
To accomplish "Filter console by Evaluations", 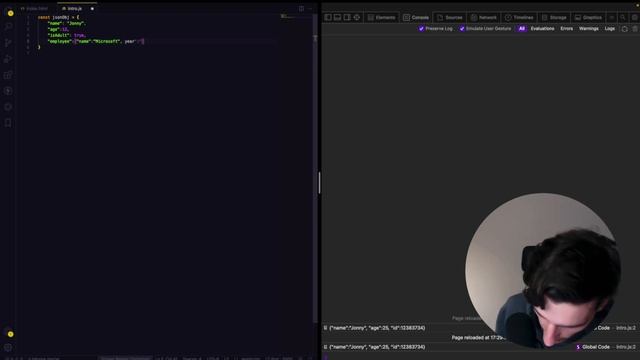I will 542,29.
